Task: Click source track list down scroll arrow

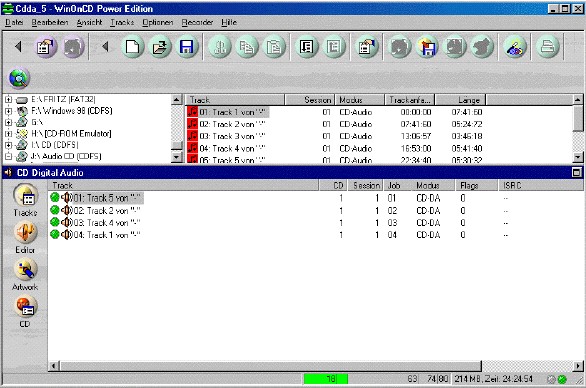Action: tap(577, 157)
